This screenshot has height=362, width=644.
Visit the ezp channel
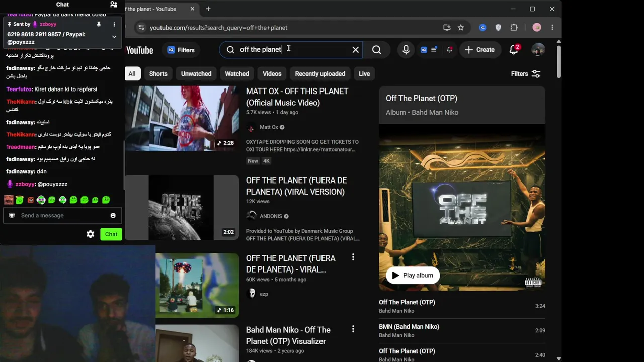coord(264,294)
